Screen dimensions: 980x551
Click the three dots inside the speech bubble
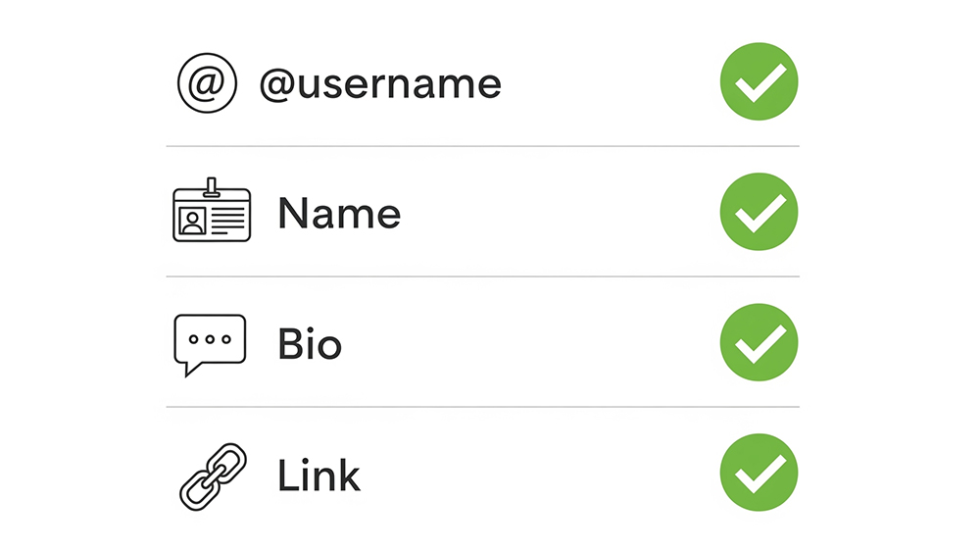(210, 339)
